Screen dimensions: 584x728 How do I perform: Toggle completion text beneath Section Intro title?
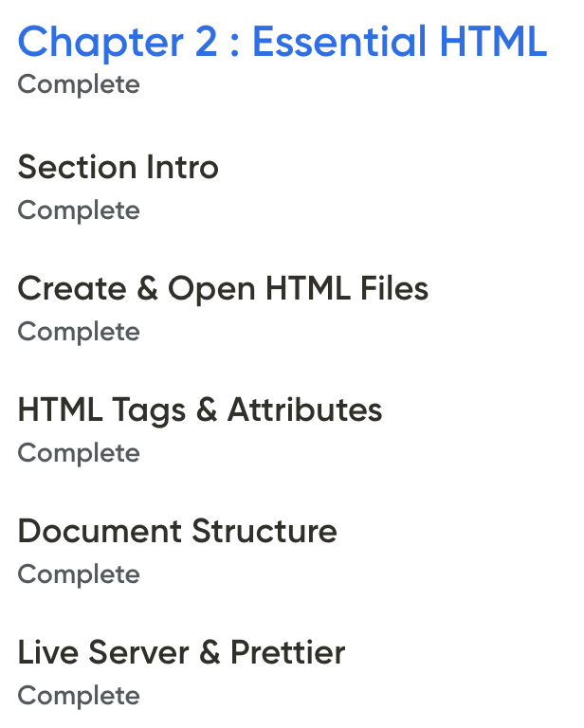(79, 211)
